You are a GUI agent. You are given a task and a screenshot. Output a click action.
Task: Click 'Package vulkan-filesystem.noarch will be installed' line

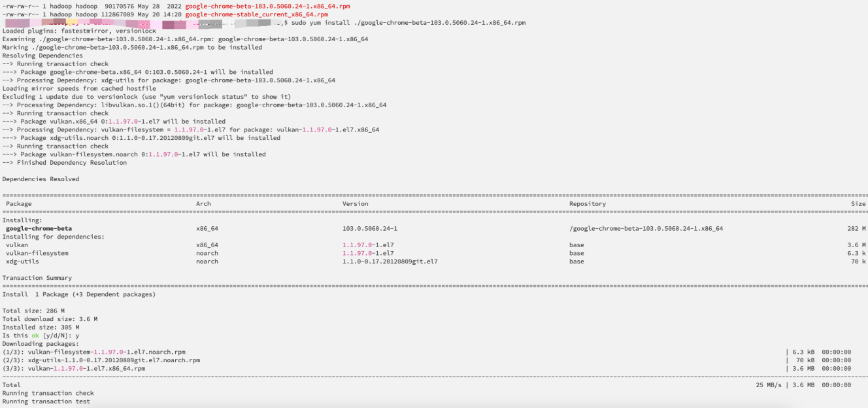tap(134, 154)
